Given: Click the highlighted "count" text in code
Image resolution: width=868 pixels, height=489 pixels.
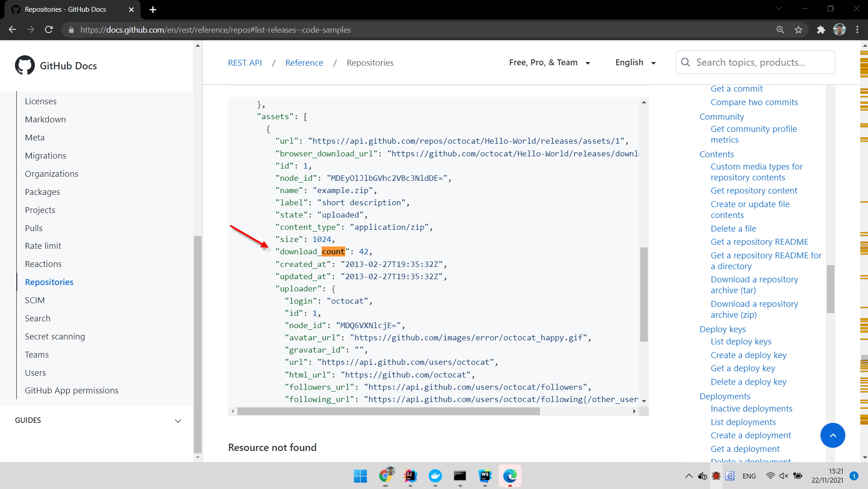Looking at the screenshot, I should point(333,252).
